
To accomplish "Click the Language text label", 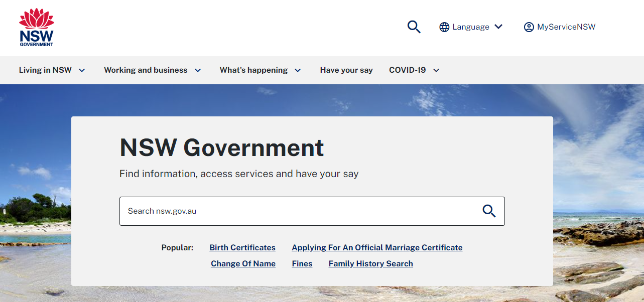I will tap(471, 27).
